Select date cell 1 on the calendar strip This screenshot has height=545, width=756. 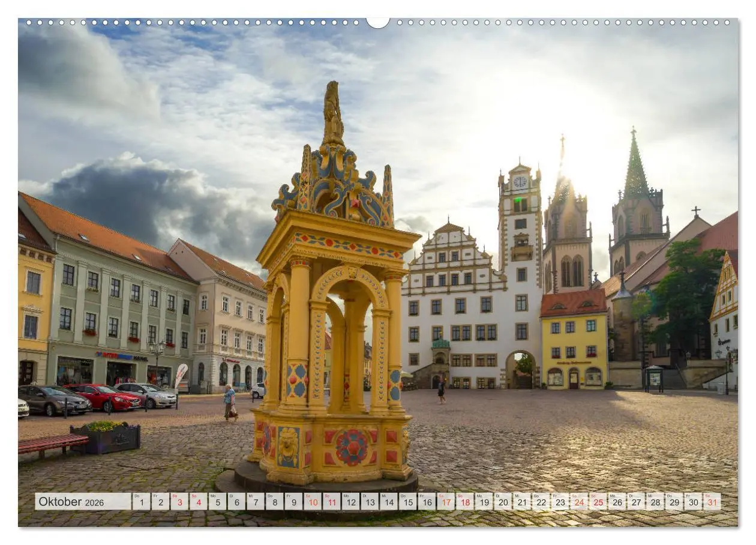coord(141,502)
